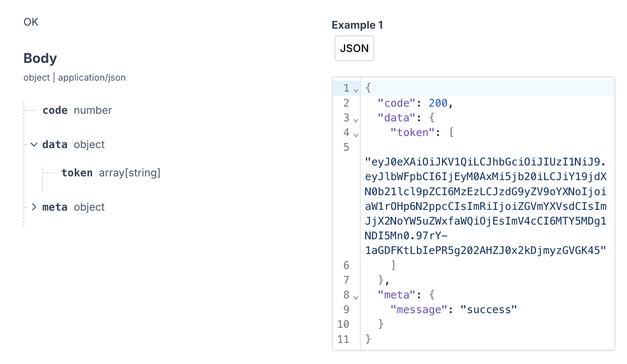Click the Body section heading

click(40, 58)
